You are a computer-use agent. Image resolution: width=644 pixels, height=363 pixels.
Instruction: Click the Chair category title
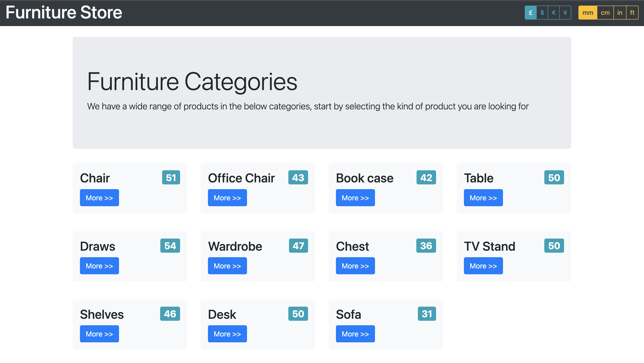point(95,178)
